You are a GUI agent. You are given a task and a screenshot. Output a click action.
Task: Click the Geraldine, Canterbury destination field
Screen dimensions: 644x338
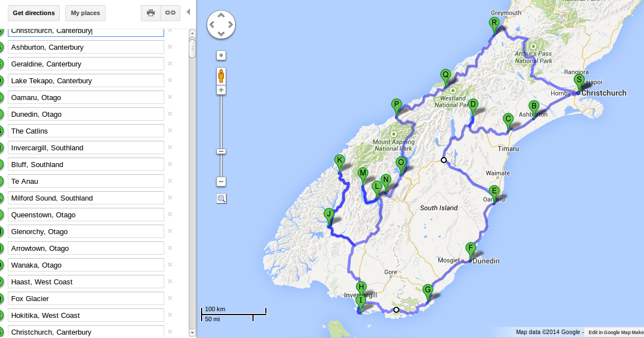86,64
